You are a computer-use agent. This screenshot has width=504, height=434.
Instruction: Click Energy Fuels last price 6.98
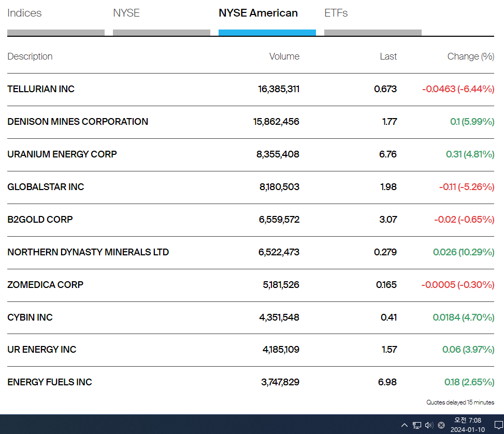(387, 382)
